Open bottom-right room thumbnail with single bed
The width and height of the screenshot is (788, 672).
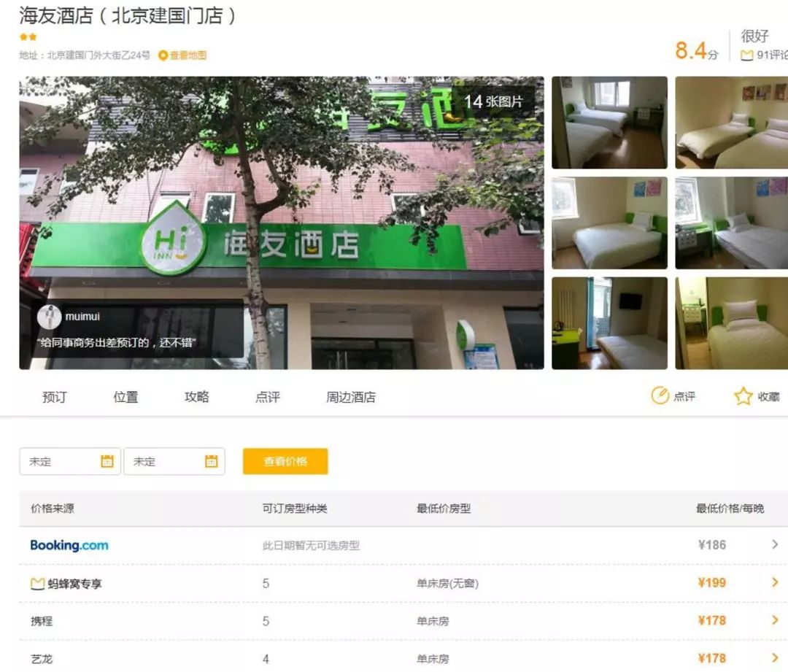pyautogui.click(x=732, y=323)
